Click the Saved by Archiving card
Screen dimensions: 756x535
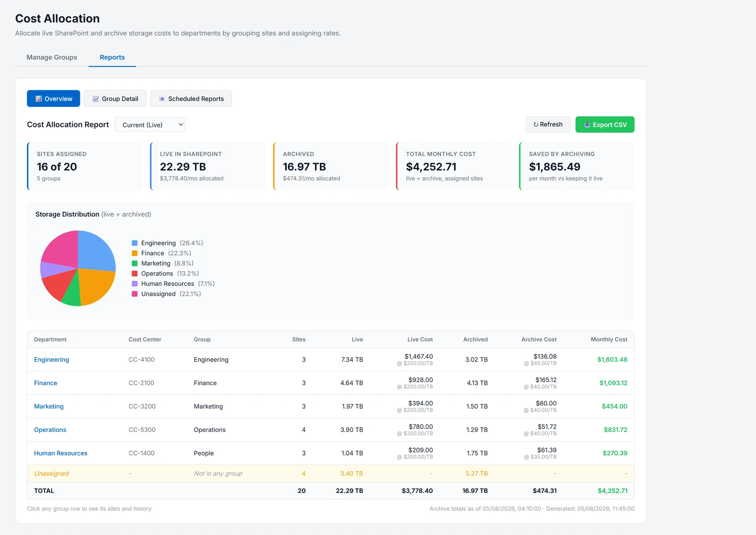576,166
